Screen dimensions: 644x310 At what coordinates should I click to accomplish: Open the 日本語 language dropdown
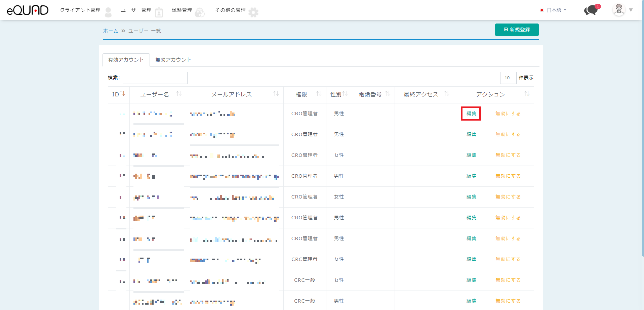(554, 10)
